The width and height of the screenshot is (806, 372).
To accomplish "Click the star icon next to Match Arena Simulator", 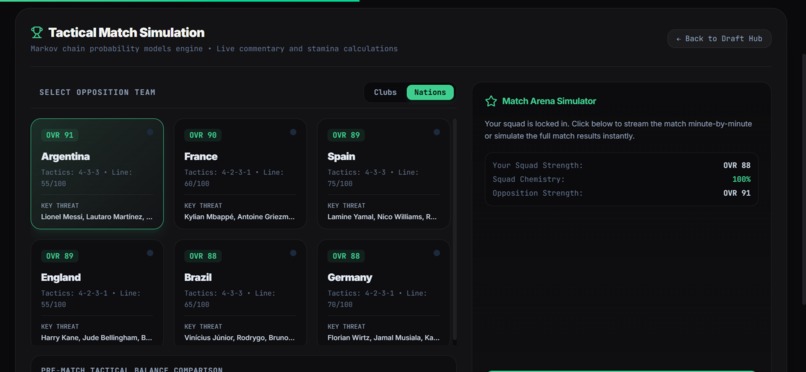I will tap(491, 101).
